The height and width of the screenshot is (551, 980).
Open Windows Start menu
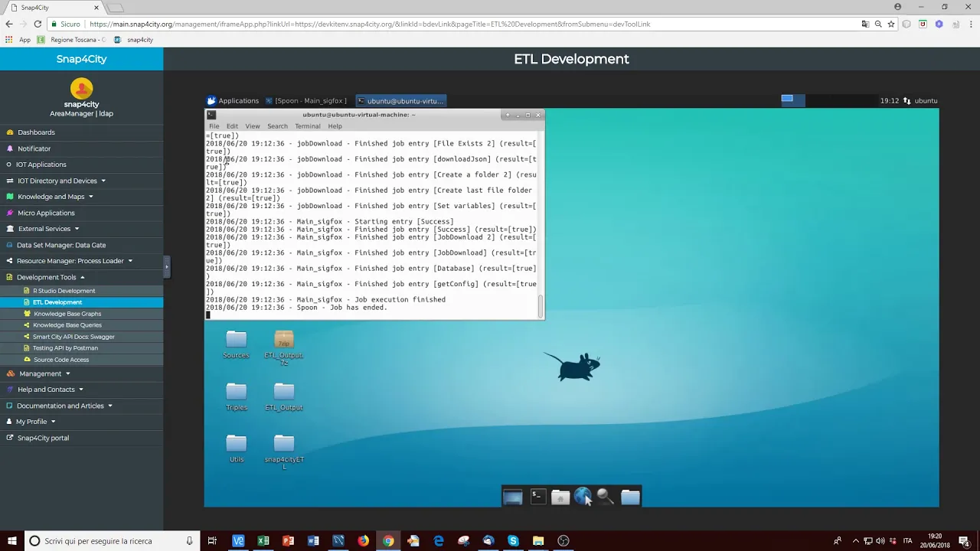point(11,541)
